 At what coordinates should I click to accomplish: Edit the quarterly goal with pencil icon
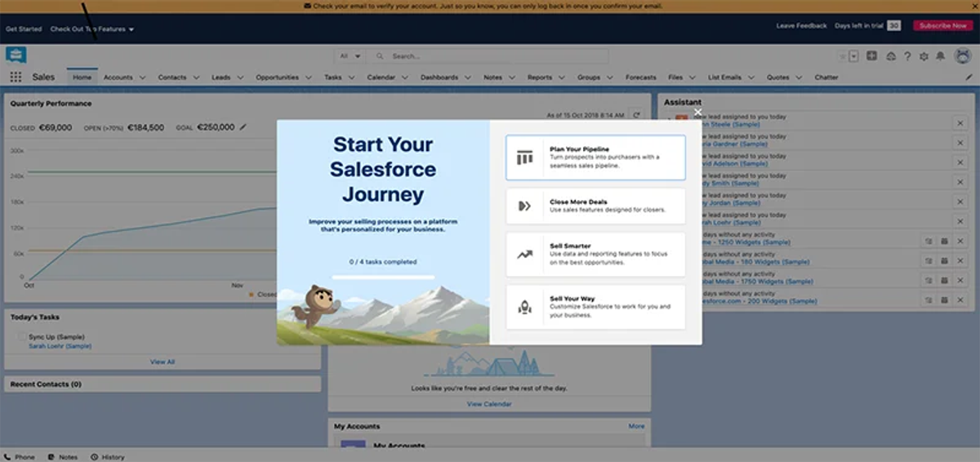tap(243, 127)
